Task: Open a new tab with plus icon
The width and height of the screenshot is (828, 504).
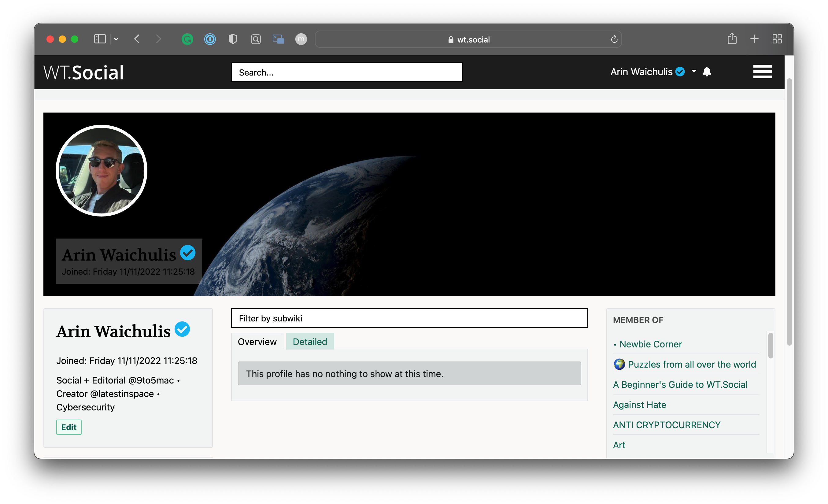Action: [754, 39]
